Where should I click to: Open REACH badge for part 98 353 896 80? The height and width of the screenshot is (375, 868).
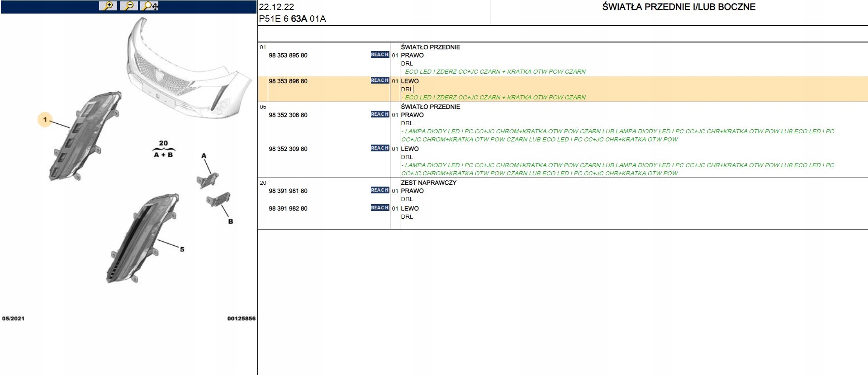click(x=380, y=80)
